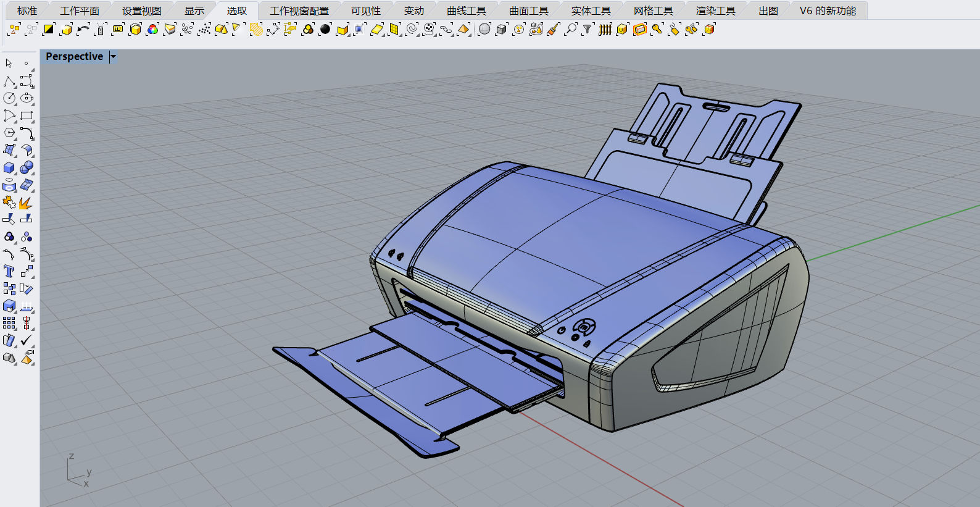
Task: Click the Select by ID icon
Action: tap(118, 29)
